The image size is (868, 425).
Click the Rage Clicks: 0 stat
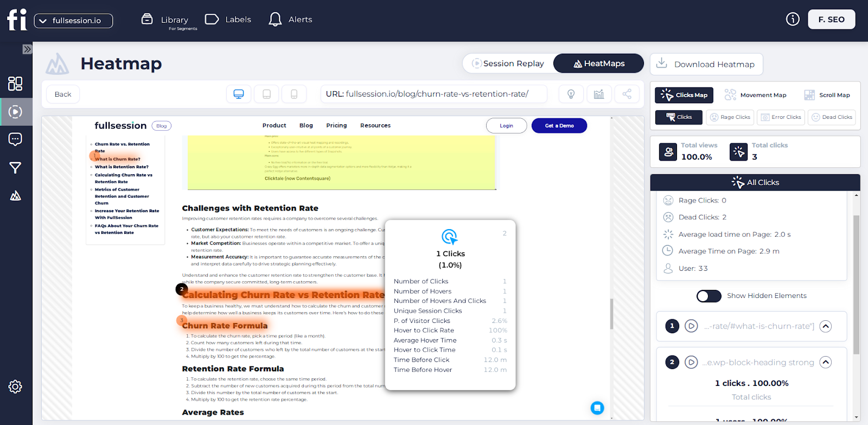(694, 200)
